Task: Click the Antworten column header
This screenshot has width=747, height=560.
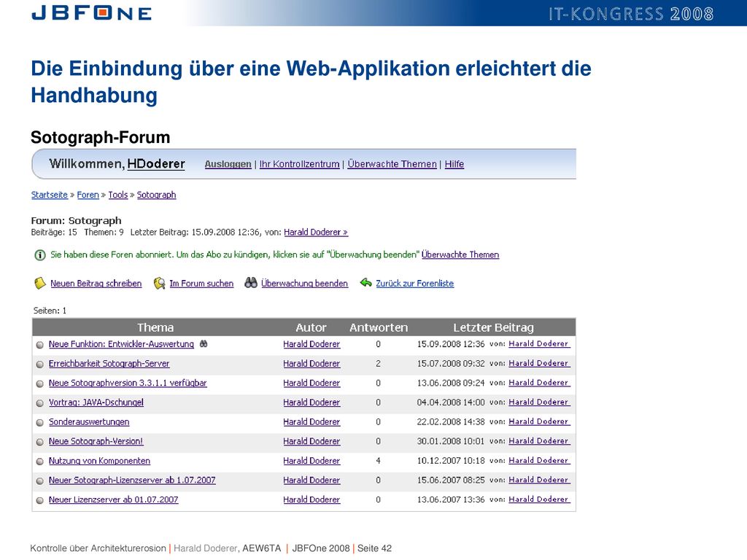Action: click(x=379, y=327)
